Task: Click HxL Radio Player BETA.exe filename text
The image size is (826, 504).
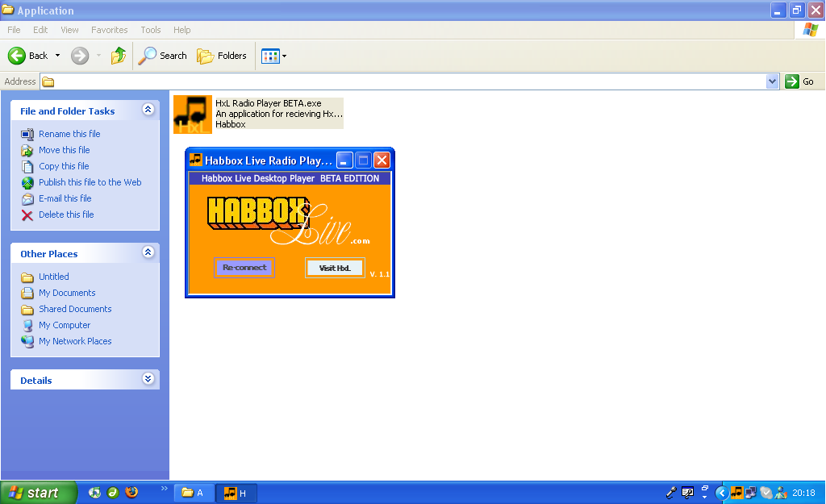Action: pyautogui.click(x=268, y=103)
